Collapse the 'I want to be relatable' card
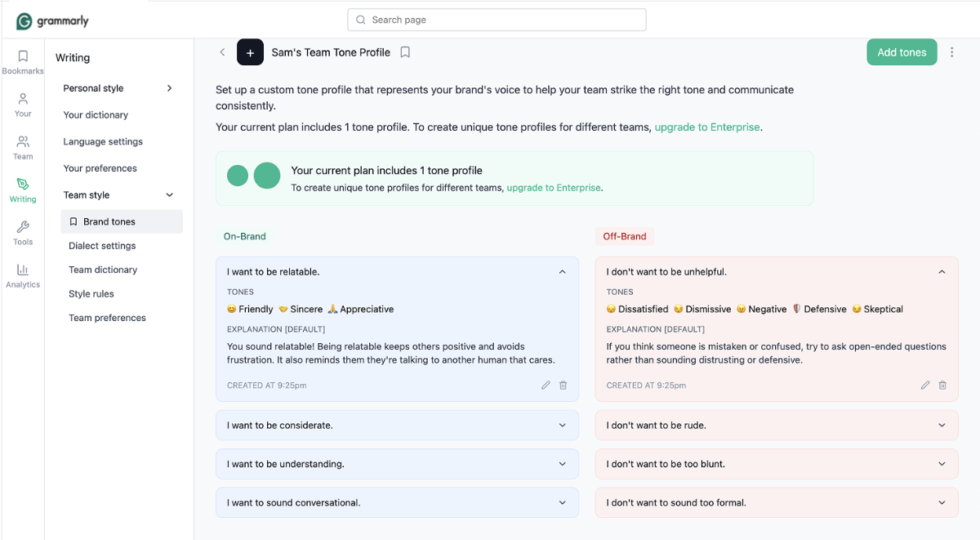 [x=562, y=271]
